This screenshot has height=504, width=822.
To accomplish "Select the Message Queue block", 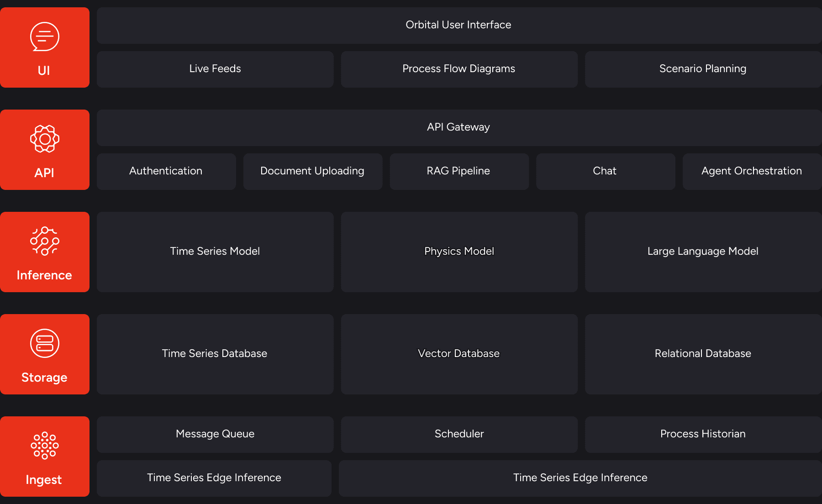I will [x=215, y=435].
